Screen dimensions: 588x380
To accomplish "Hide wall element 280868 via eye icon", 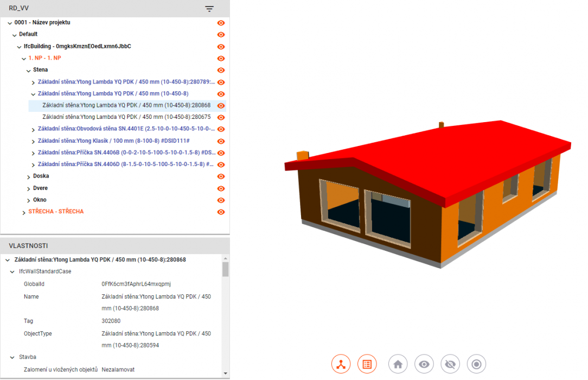I will [221, 106].
